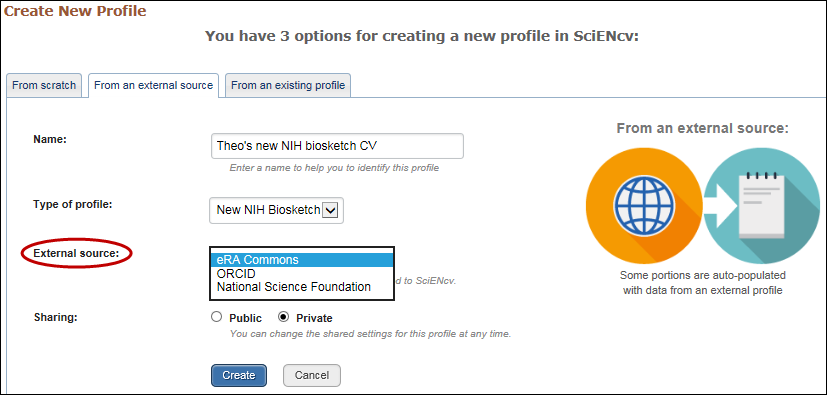Click the External source label
This screenshot has height=395, width=827.
[76, 254]
